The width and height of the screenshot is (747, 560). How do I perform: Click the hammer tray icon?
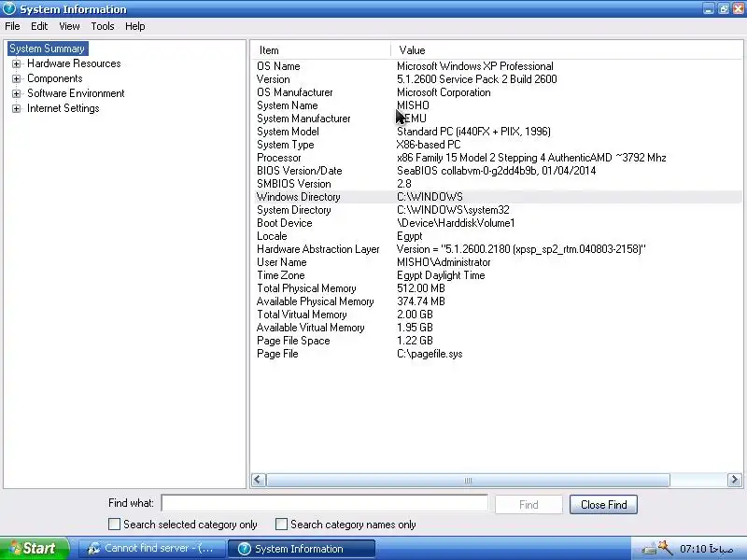[x=666, y=547]
